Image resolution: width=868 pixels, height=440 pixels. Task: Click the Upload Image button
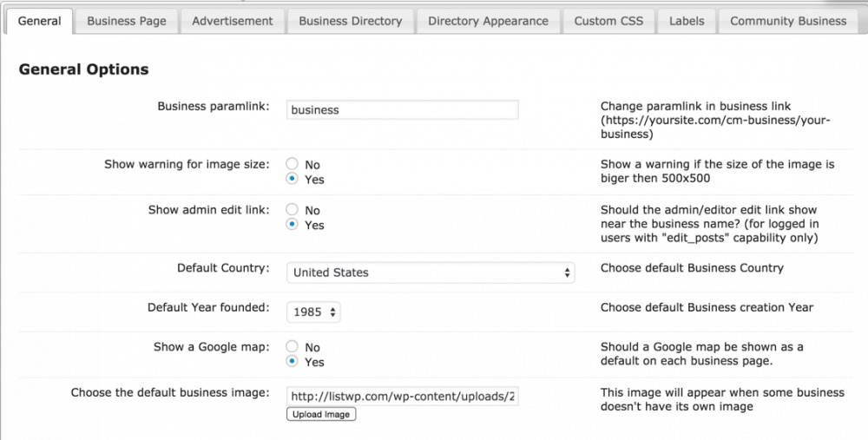[320, 415]
